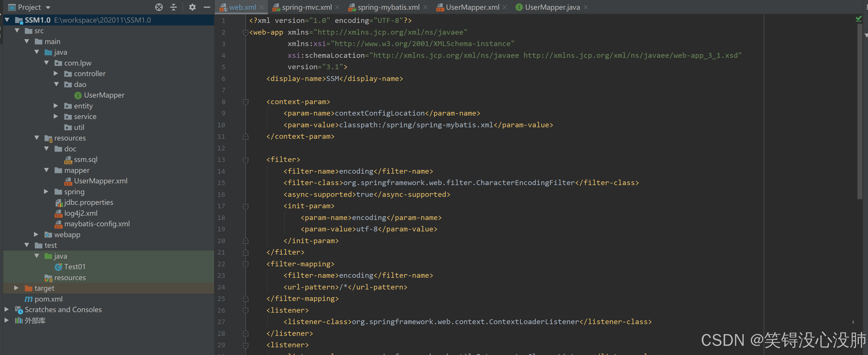Close the web.xml tab
This screenshot has width=868, height=355.
(x=262, y=7)
